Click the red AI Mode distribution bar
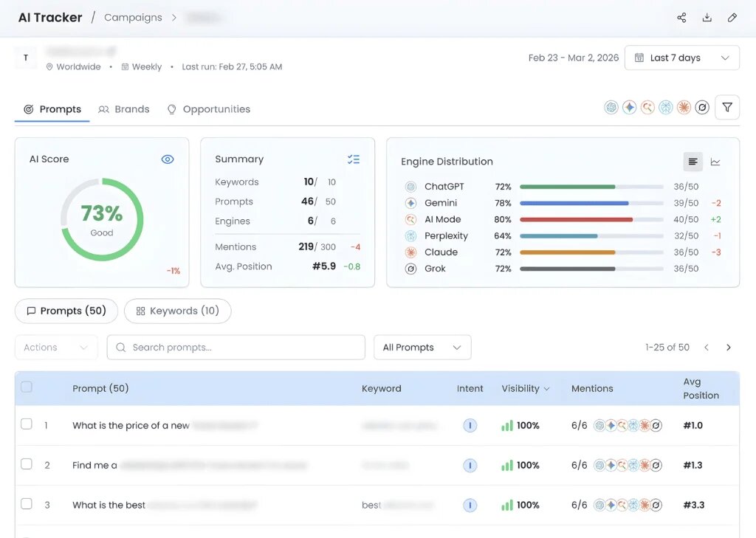This screenshot has width=756, height=538. pos(576,219)
